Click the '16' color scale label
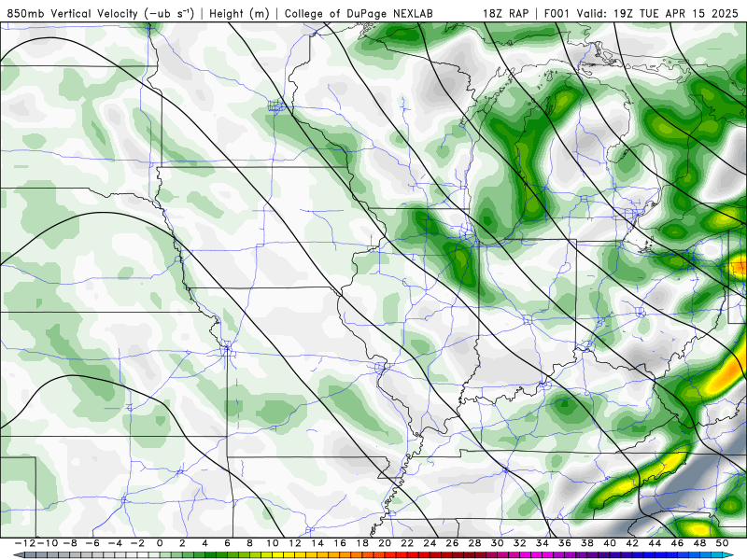 click(x=340, y=543)
